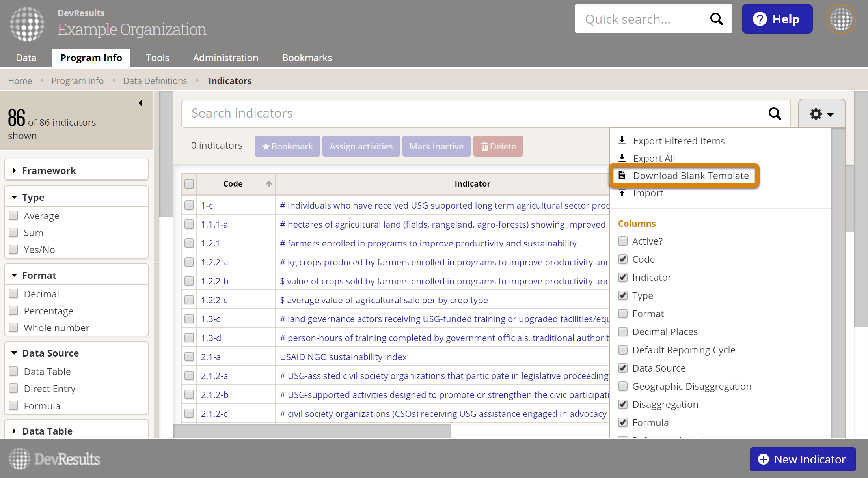The height and width of the screenshot is (478, 868).
Task: Select Download Blank Template option
Action: click(690, 176)
